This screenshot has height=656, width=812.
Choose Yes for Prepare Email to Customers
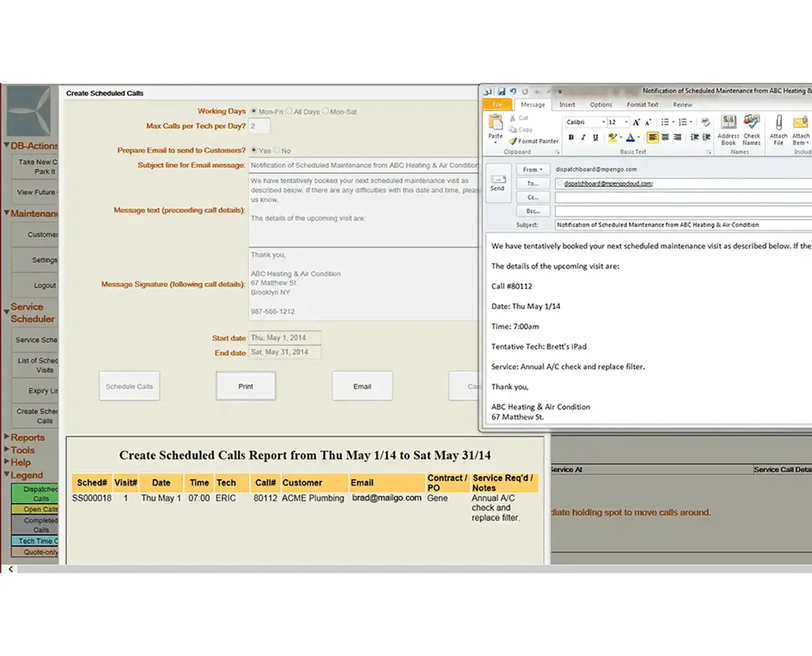[254, 150]
